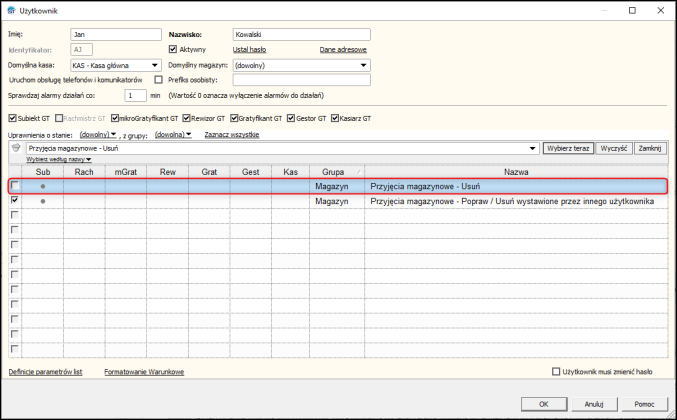
Task: Click the app icon in the Użytkownik title bar
Action: pyautogui.click(x=11, y=10)
